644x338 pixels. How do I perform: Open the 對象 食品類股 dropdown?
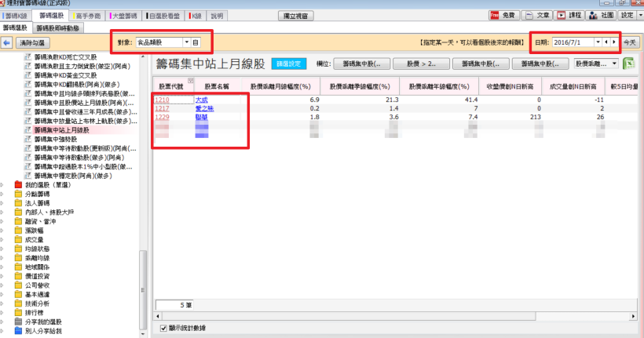click(x=186, y=42)
